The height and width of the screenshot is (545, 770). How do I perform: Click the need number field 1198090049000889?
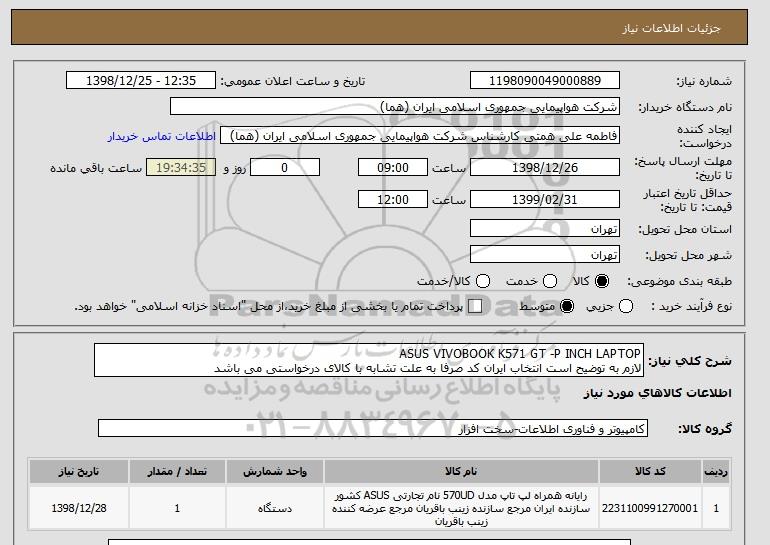(545, 81)
